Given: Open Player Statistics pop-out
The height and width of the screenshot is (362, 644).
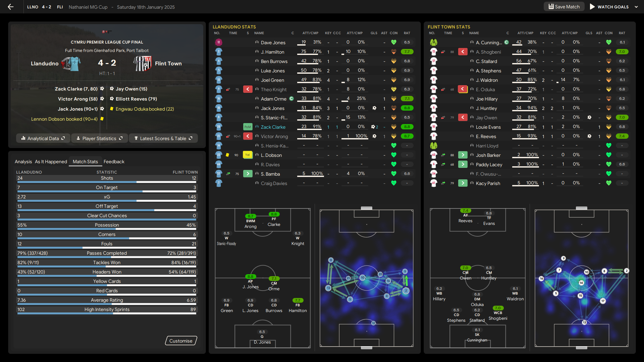Looking at the screenshot, I should [99, 138].
